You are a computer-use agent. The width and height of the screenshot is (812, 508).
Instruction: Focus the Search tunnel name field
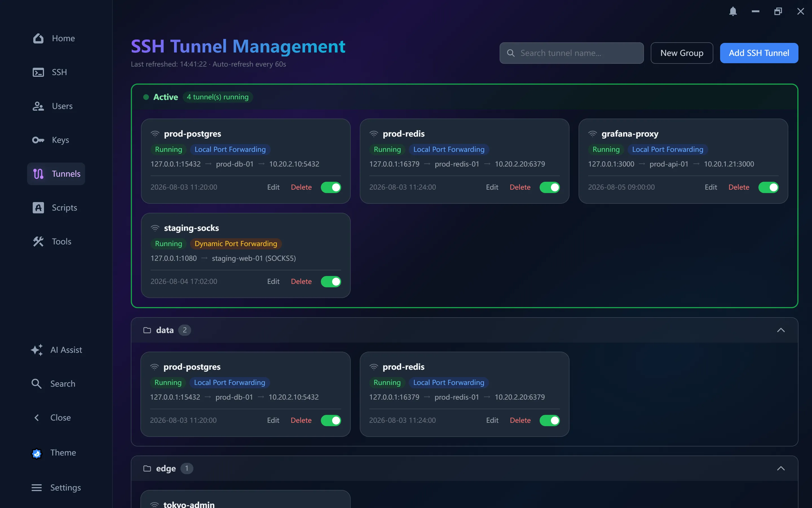click(572, 53)
